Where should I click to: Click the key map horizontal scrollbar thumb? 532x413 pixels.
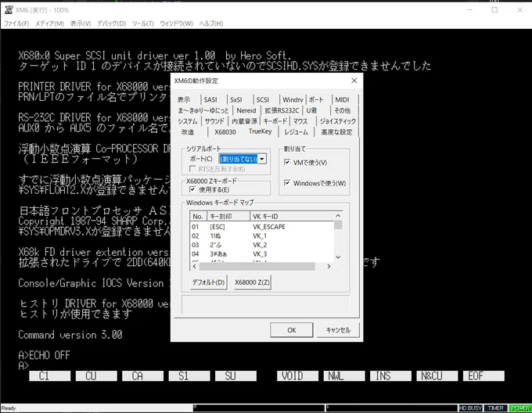point(257,267)
